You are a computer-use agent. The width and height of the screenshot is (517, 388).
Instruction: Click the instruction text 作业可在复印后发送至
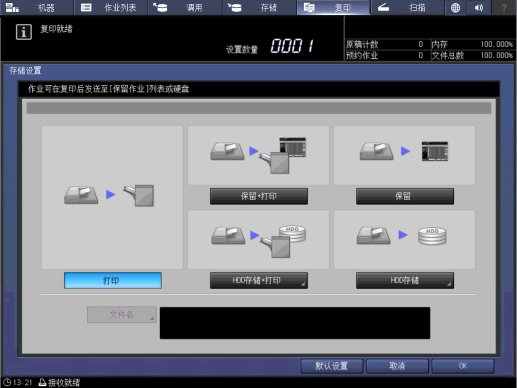coord(108,89)
